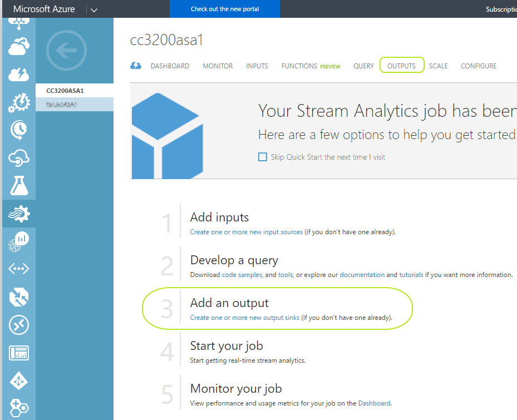Open the angle brackets with dots icon
Screen dimensions: 517x420
19,269
